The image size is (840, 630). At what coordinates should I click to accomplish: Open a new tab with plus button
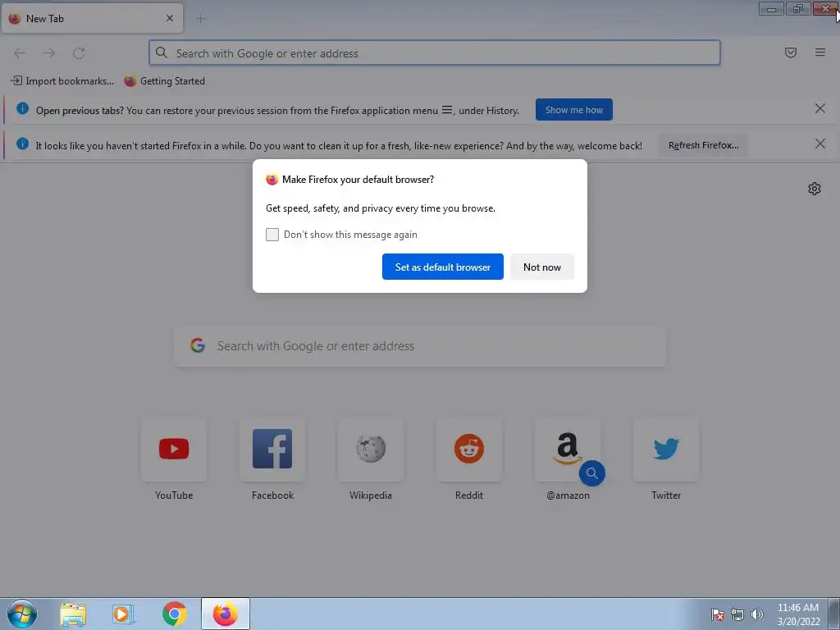200,19
